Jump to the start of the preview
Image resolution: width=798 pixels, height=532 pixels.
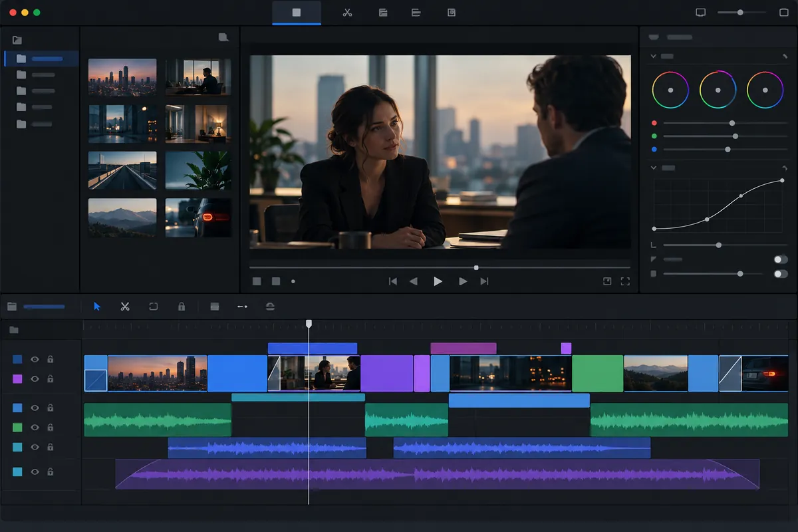[393, 281]
